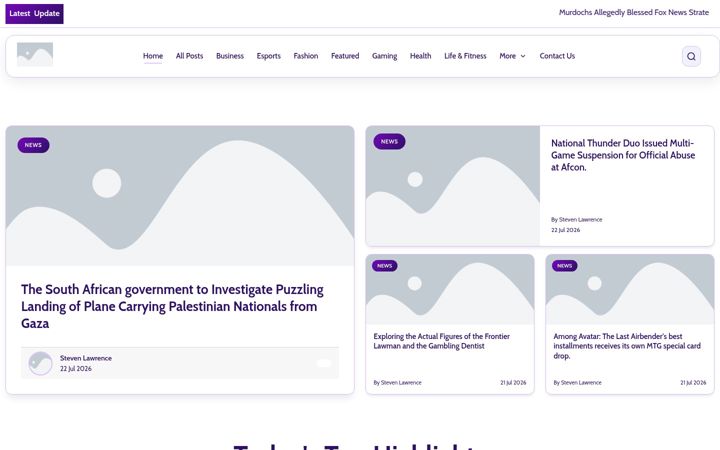This screenshot has width=720, height=450.
Task: Click NEWS tag on Avatar MTG card
Action: pos(565,266)
